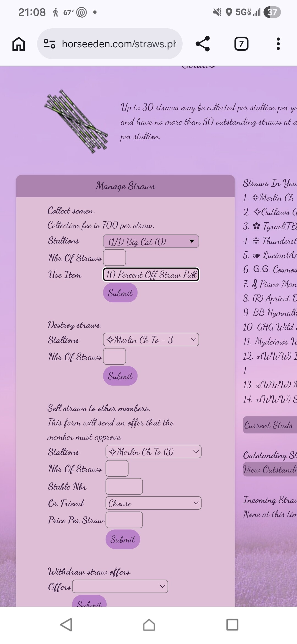Open the tab switcher showing 7 tabs
This screenshot has height=644, width=297.
coord(241,44)
